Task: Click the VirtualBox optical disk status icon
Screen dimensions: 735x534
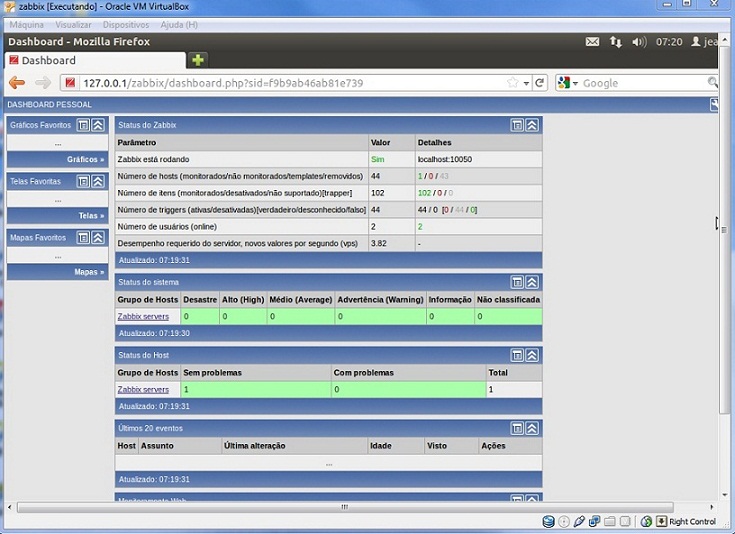Action: (x=564, y=521)
